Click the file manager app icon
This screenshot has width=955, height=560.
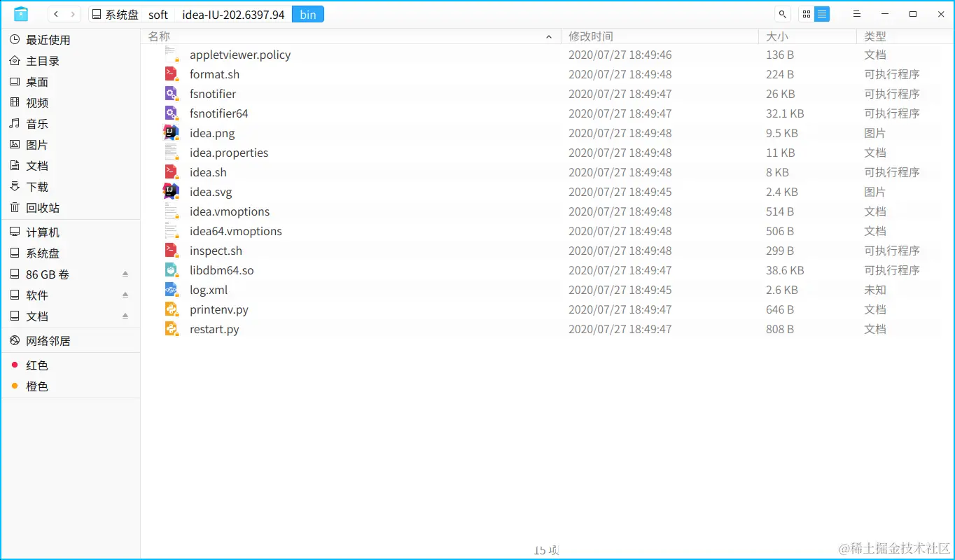coord(21,14)
